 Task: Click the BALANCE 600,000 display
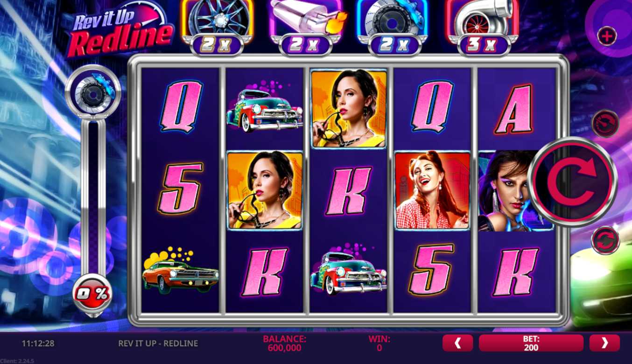point(284,343)
